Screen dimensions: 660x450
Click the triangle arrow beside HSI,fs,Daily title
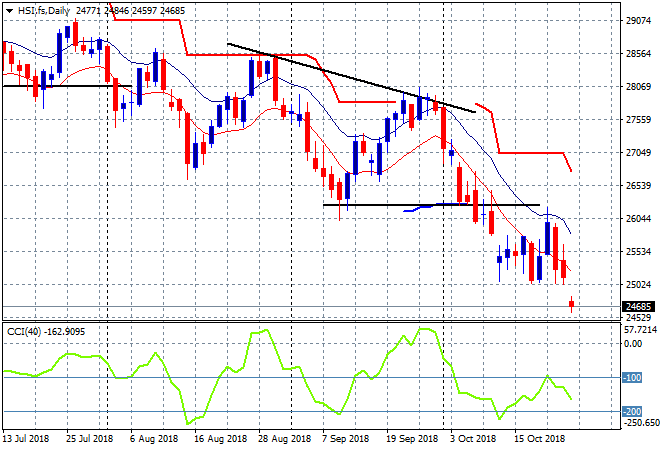tap(9, 11)
